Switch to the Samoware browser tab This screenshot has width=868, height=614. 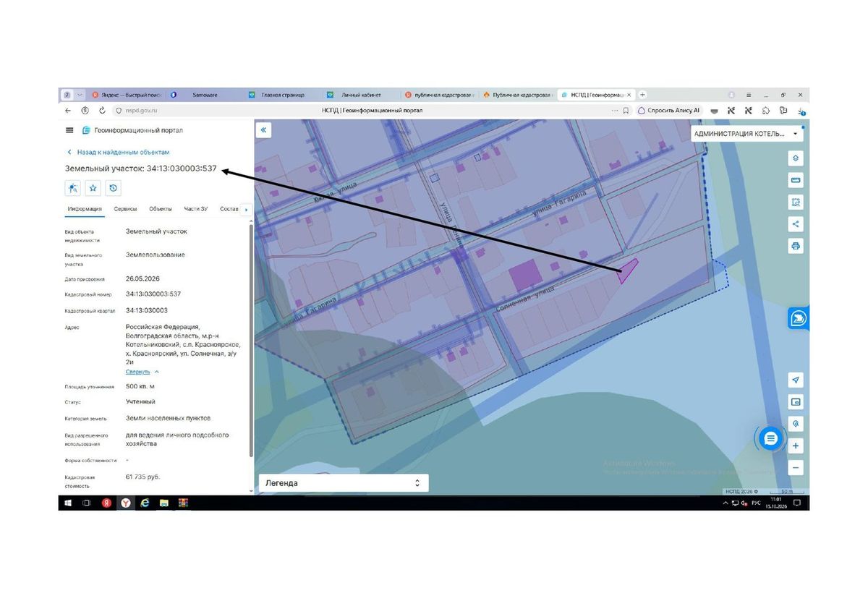[205, 95]
